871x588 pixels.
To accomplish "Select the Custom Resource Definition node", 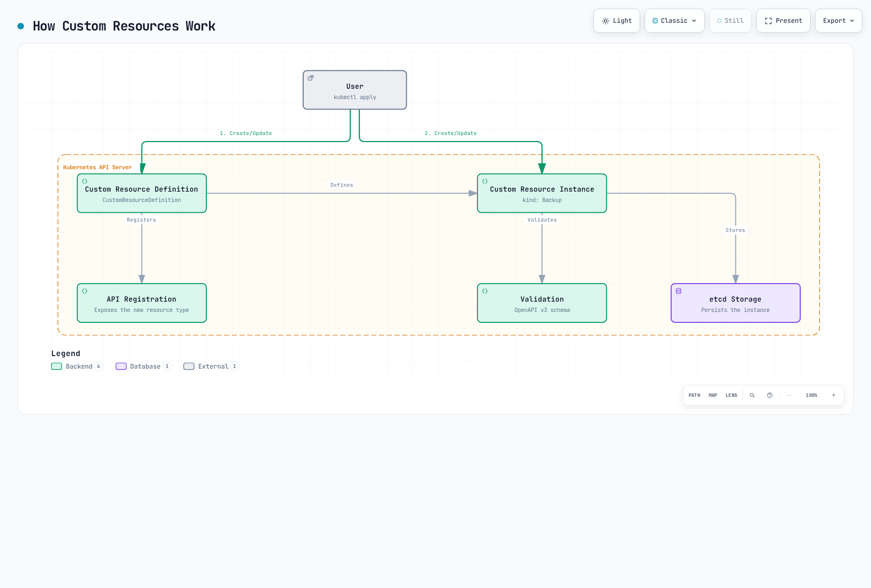I will click(142, 193).
